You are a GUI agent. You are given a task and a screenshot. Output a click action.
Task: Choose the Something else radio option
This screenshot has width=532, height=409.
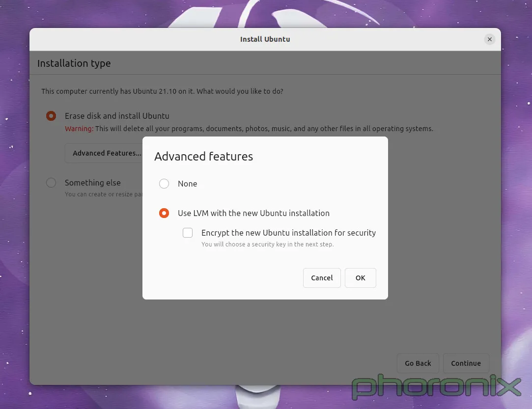click(51, 183)
